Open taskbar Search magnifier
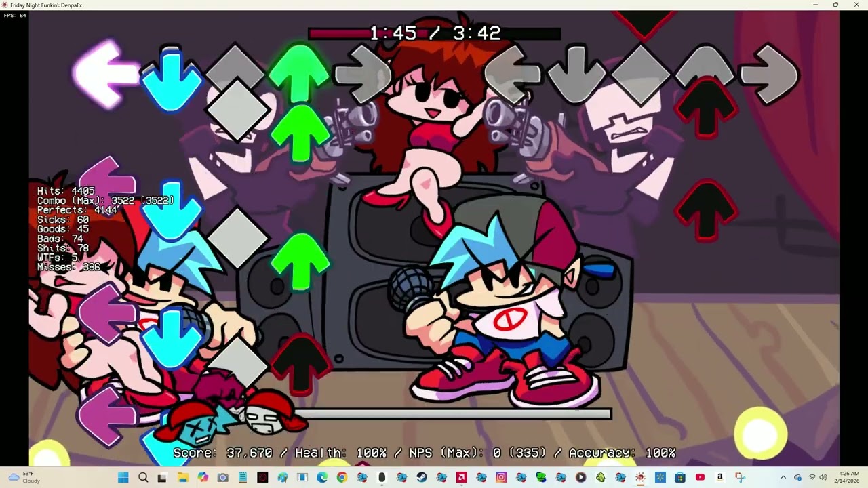 coord(143,477)
